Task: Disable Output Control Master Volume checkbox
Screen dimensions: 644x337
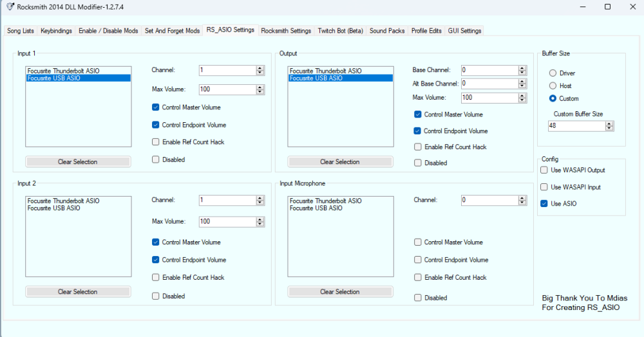Action: [x=419, y=114]
